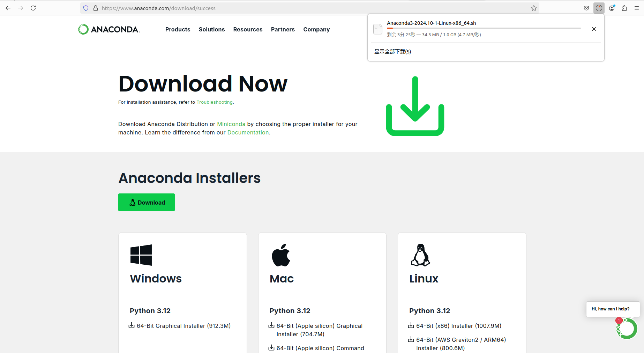Click the site security padlock icon
Screen dimensions: 644x353
tap(96, 8)
